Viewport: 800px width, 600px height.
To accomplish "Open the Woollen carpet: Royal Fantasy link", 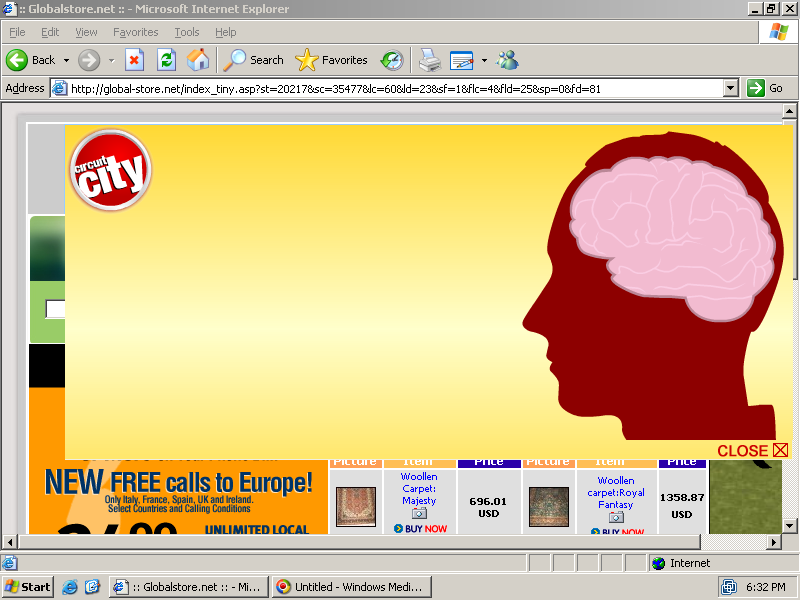I will click(x=616, y=492).
